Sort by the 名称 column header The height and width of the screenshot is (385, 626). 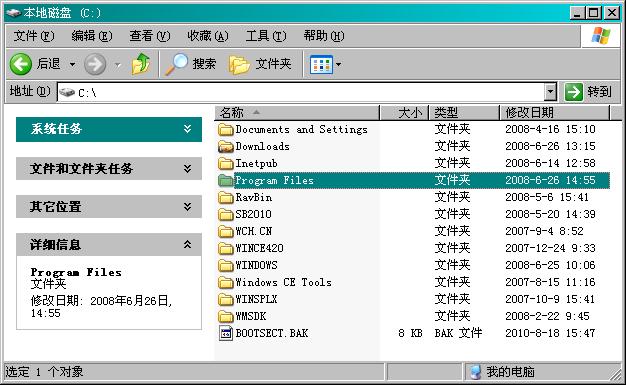(x=297, y=113)
